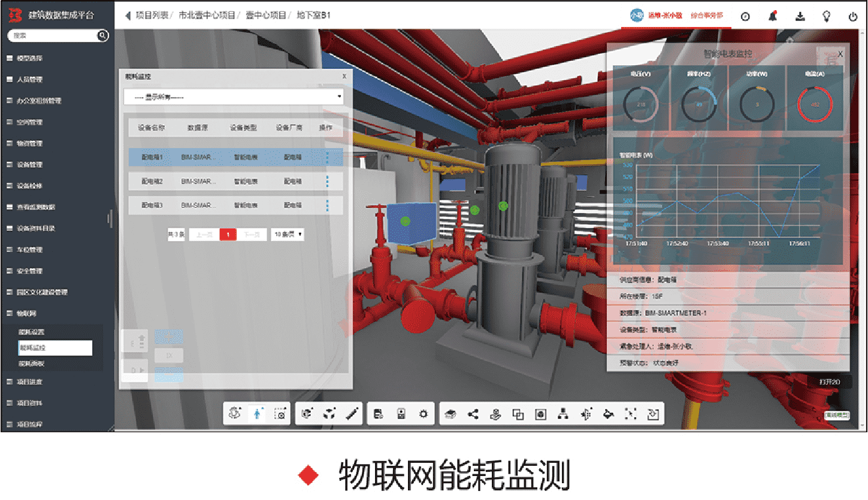Select the first-person walk tool

257,414
